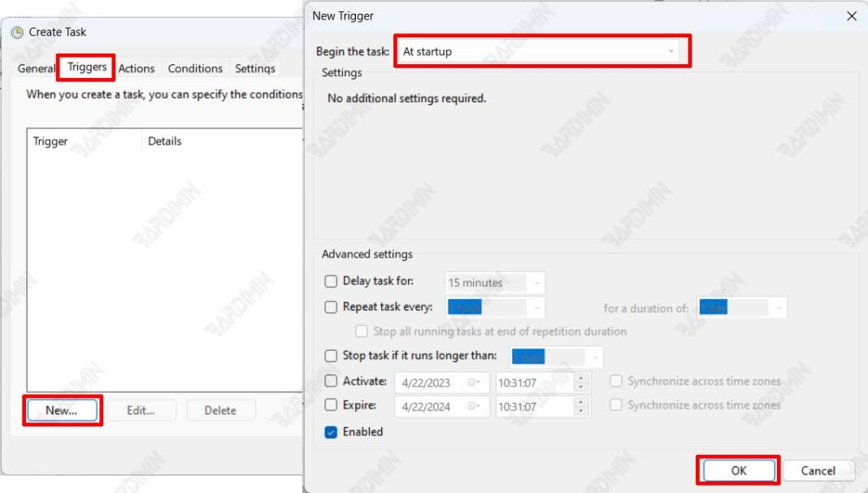Tick the Expire checkbox
Image resolution: width=868 pixels, height=493 pixels.
[331, 404]
